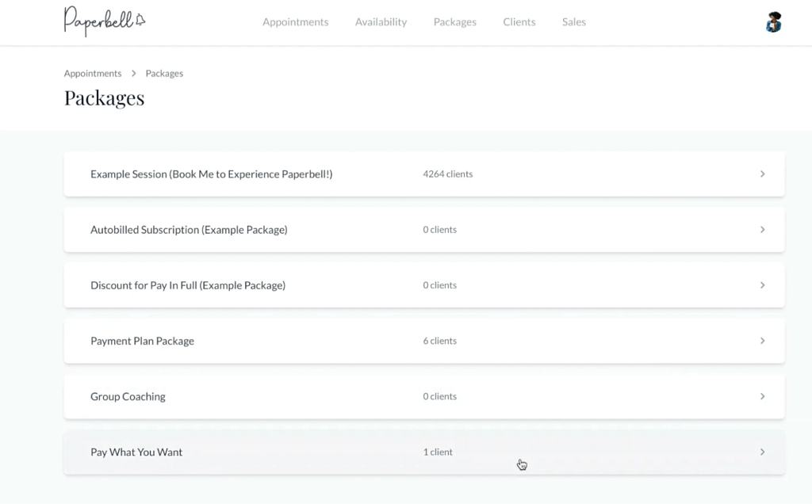Open the Discount for Pay In Full chevron
The width and height of the screenshot is (812, 504).
click(762, 285)
